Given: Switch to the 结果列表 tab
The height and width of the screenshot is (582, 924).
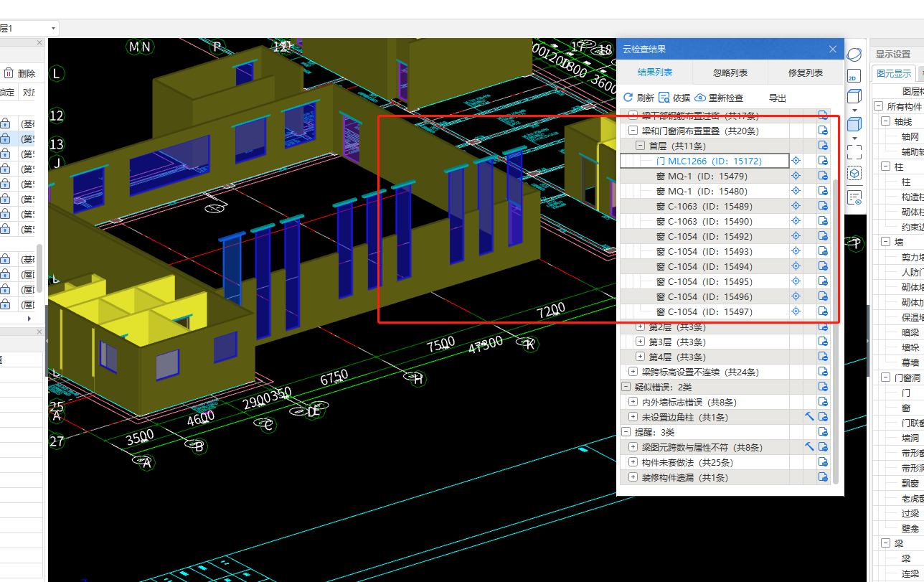Looking at the screenshot, I should pyautogui.click(x=655, y=72).
